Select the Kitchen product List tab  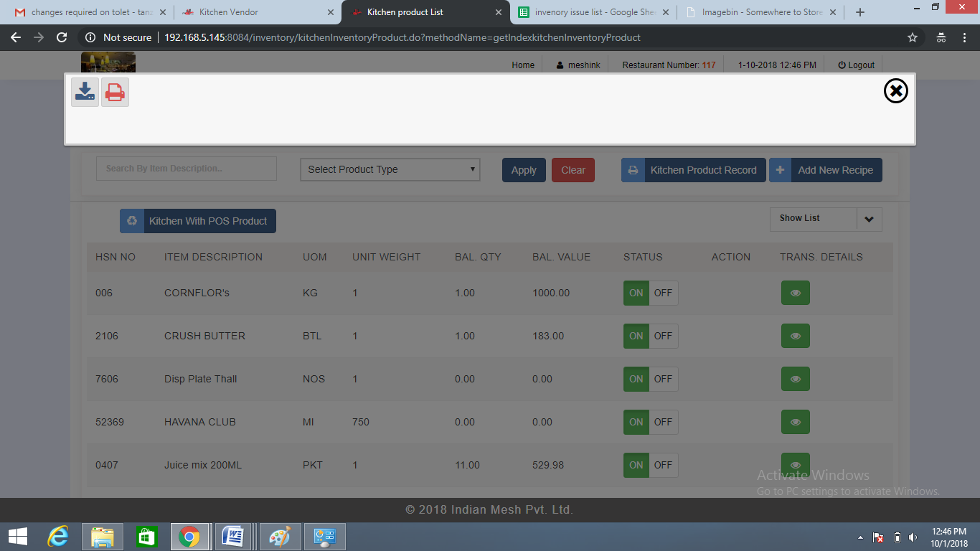pyautogui.click(x=426, y=12)
